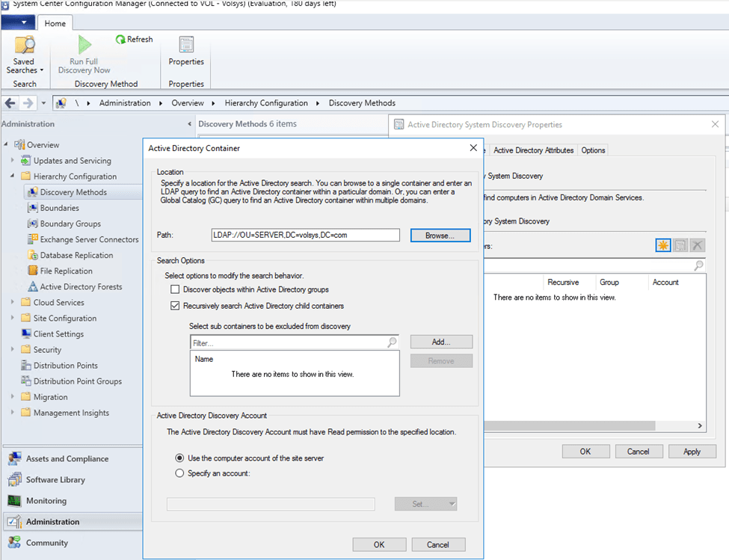Screen dimensions: 729x560
Task: Uncheck Recursively search Active Directory child containers
Action: click(x=176, y=306)
